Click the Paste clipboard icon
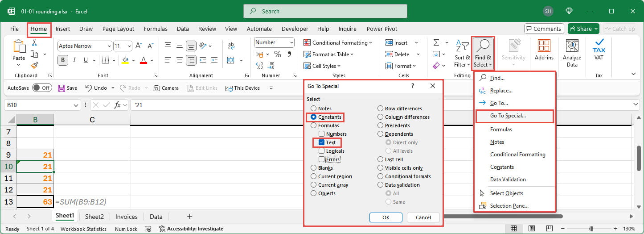Viewport: 644px width, 234px height. tap(19, 48)
